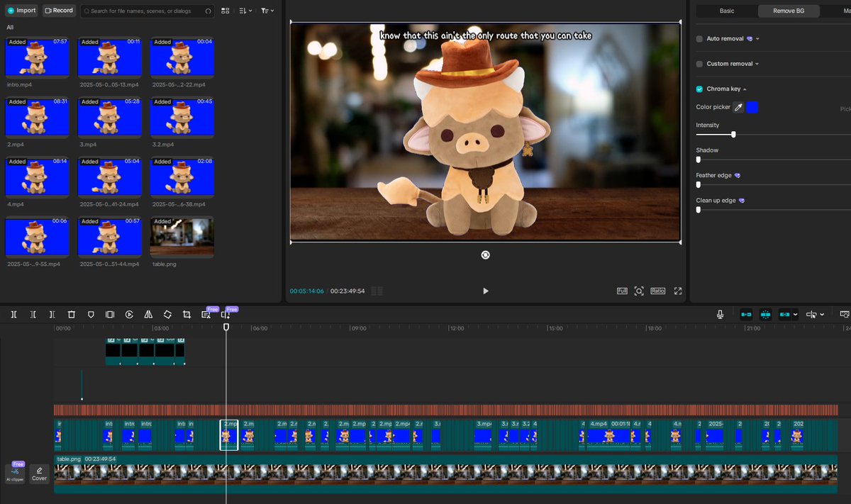The height and width of the screenshot is (504, 851).
Task: Click the rotate icon in timeline toolbar
Action: tap(167, 314)
